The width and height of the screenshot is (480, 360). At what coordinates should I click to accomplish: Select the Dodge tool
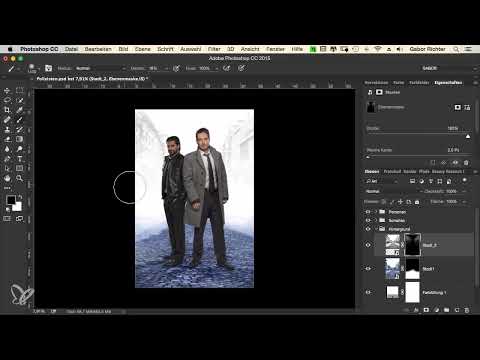coord(20,149)
